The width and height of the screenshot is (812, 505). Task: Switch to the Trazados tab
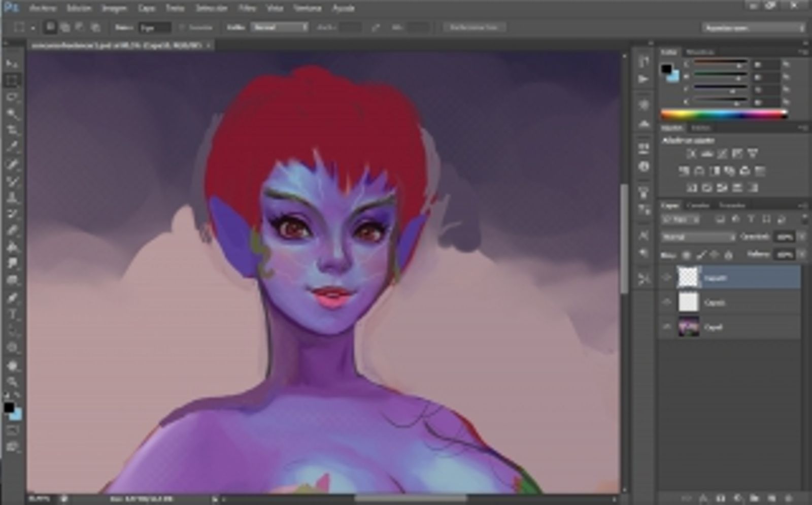(x=732, y=205)
